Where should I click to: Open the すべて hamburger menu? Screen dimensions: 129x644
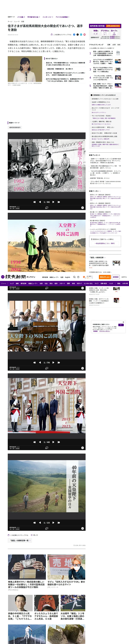click(4, 283)
